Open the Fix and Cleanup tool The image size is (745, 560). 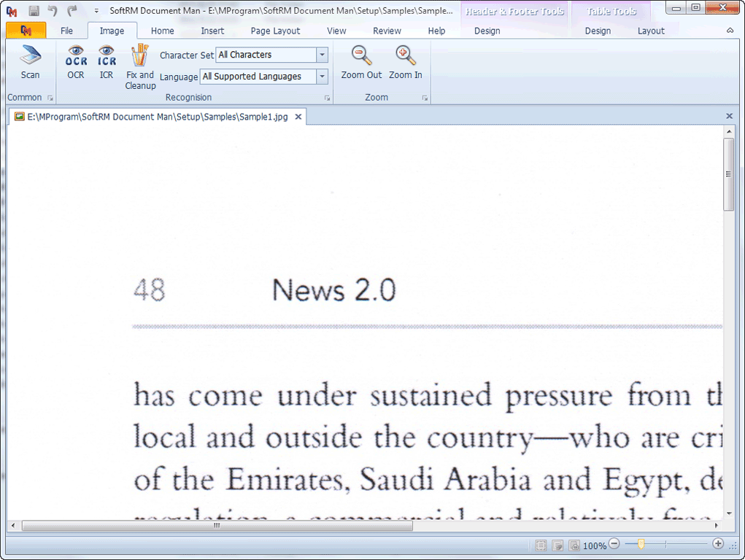140,67
